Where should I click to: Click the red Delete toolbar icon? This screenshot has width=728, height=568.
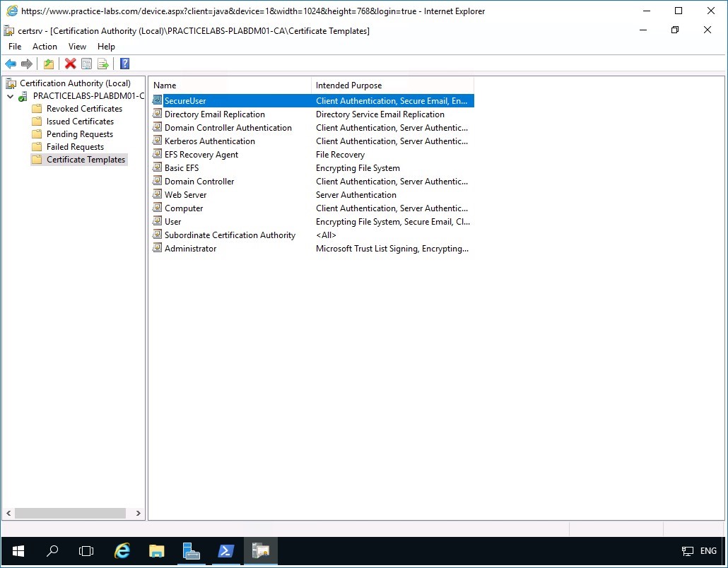pos(71,64)
